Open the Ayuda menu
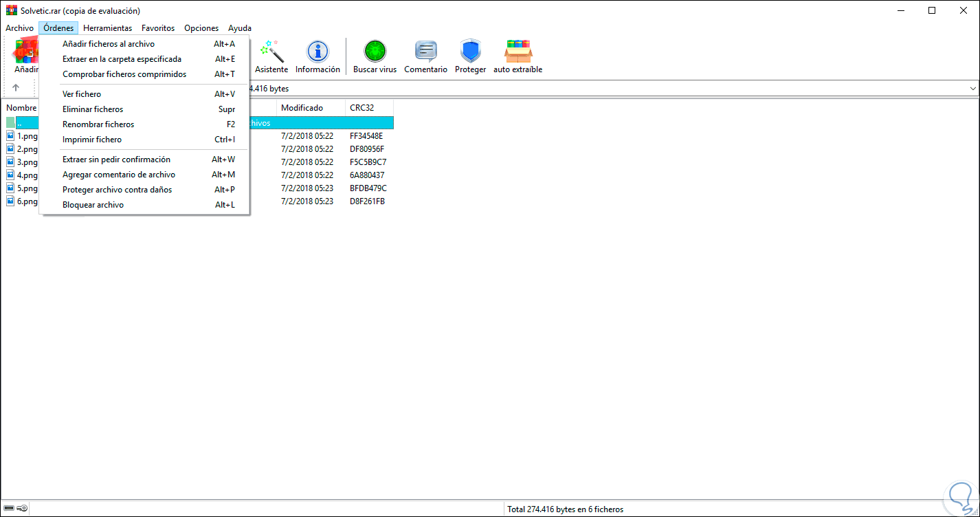980x517 pixels. click(x=240, y=28)
